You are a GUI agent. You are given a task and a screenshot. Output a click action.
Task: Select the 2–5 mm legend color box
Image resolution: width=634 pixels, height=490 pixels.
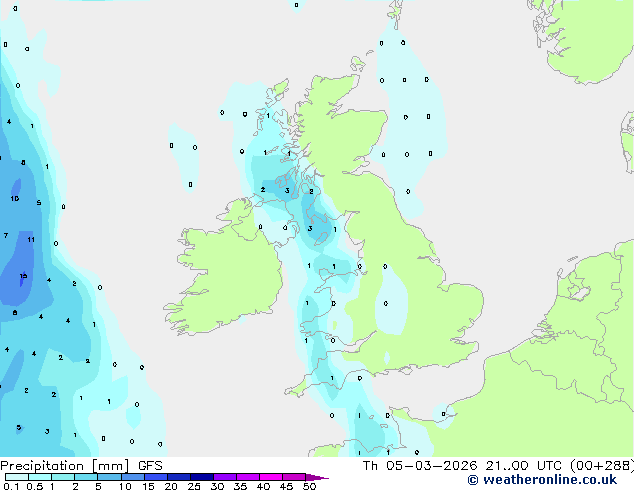[x=86, y=477]
